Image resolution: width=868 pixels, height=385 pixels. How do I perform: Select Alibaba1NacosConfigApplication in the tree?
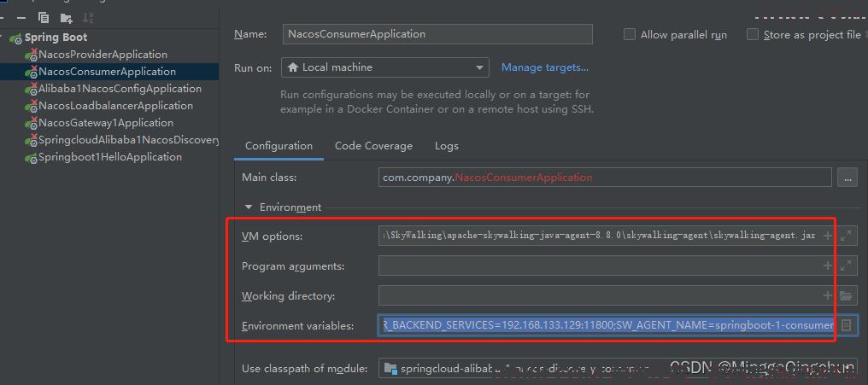click(x=120, y=89)
